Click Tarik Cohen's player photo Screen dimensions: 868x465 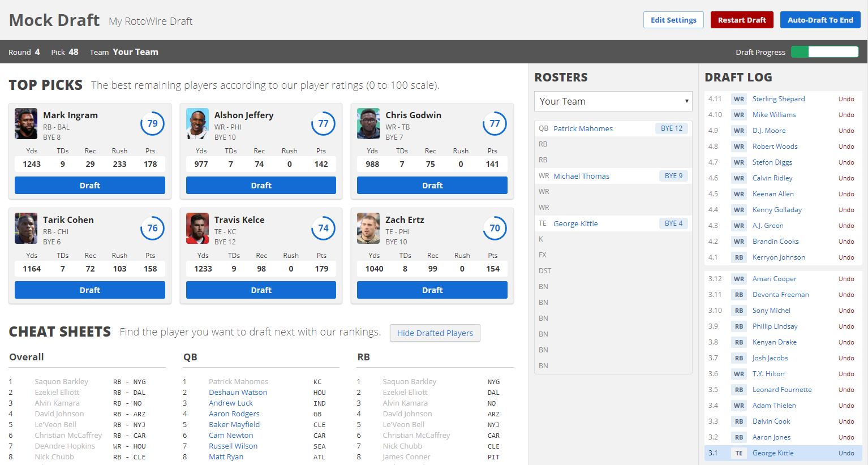pos(26,228)
